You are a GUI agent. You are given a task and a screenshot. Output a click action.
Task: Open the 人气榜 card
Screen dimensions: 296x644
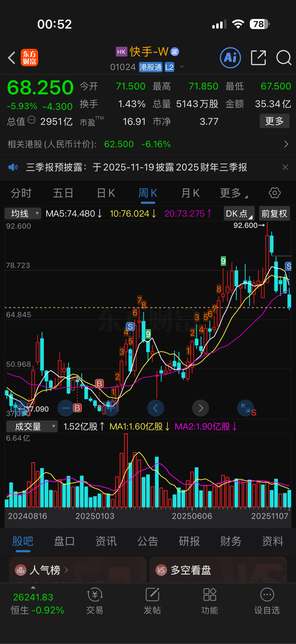click(x=77, y=570)
